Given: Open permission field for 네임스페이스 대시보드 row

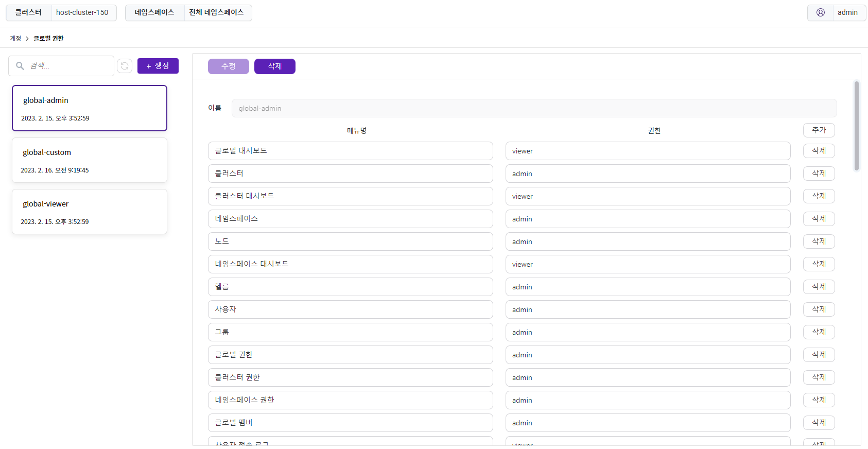Looking at the screenshot, I should click(648, 264).
